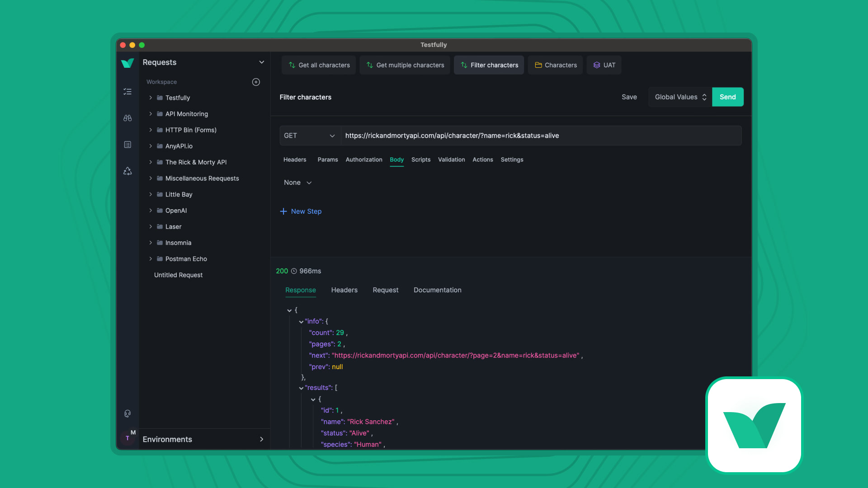
Task: Switch to the Scripts tab
Action: [421, 159]
